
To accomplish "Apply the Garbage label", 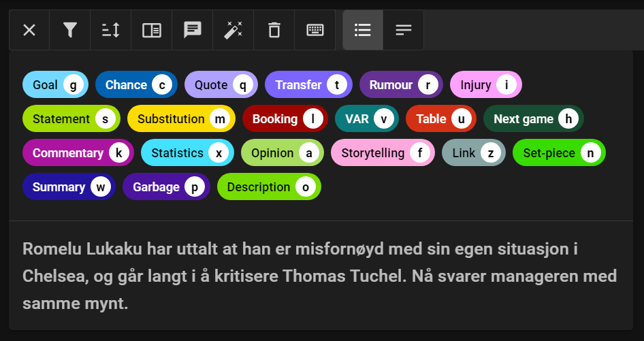I will (x=166, y=187).
